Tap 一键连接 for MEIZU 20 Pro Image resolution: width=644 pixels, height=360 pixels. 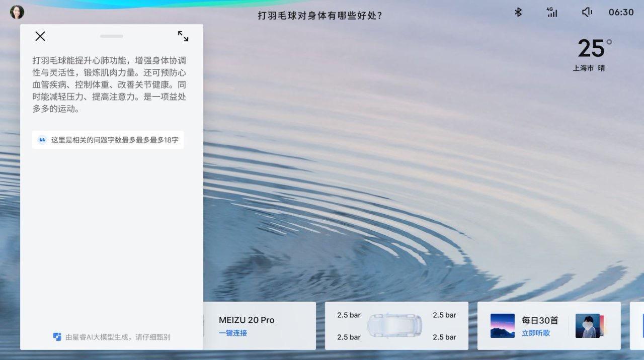point(233,333)
